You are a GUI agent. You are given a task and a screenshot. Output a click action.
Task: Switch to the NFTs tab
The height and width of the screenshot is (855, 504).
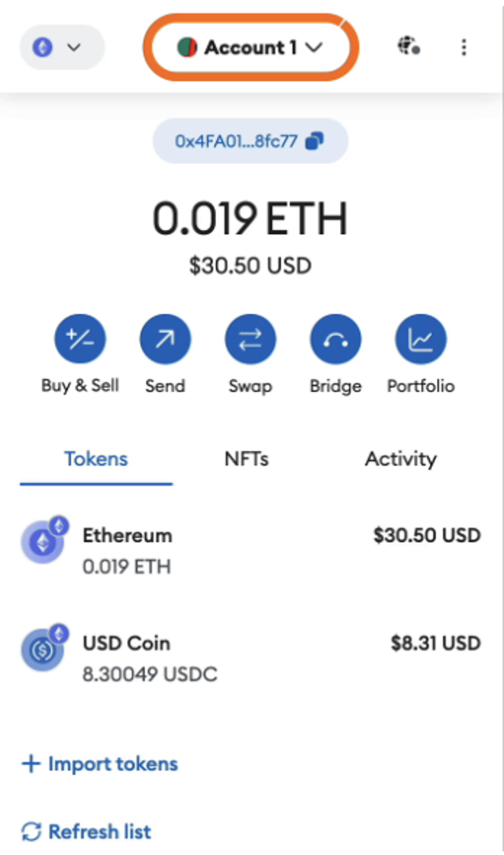point(247,459)
